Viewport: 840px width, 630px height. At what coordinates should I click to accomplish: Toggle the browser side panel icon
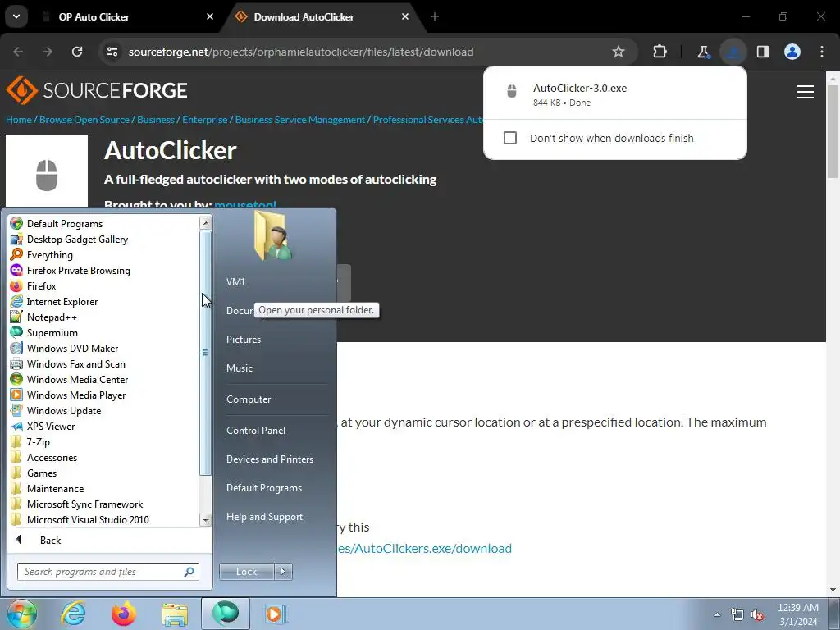(x=762, y=52)
